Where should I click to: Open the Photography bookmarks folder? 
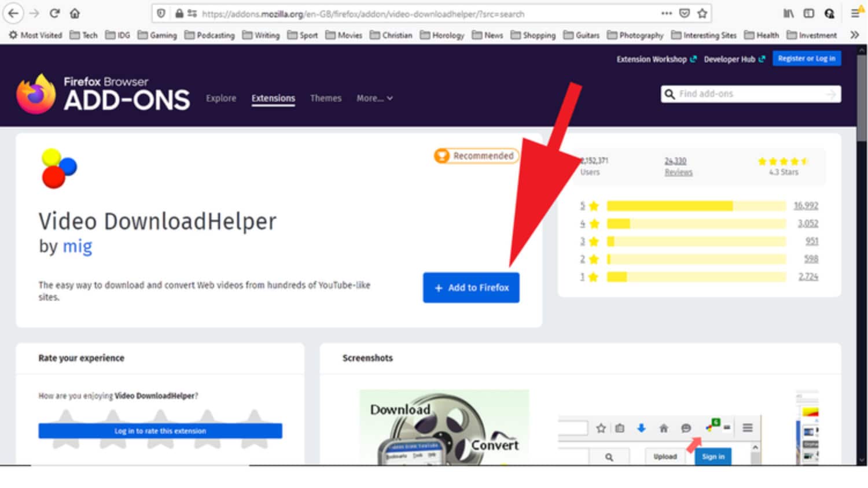tap(635, 35)
